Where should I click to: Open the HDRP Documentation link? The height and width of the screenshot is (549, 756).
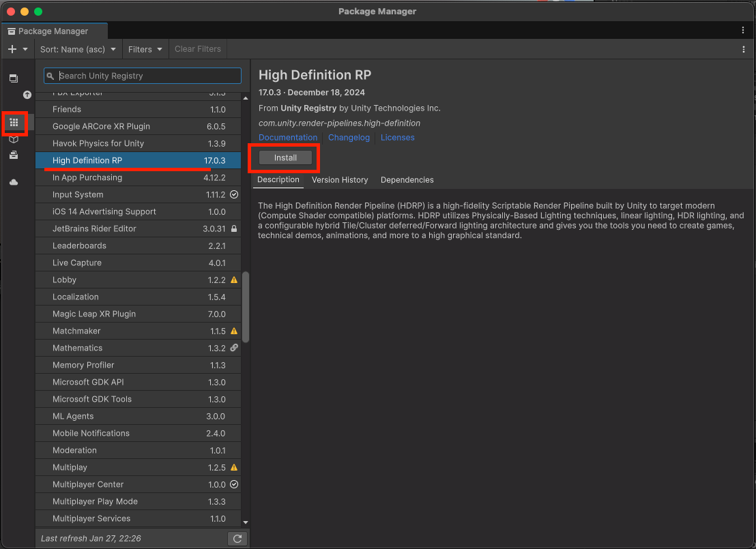(288, 137)
